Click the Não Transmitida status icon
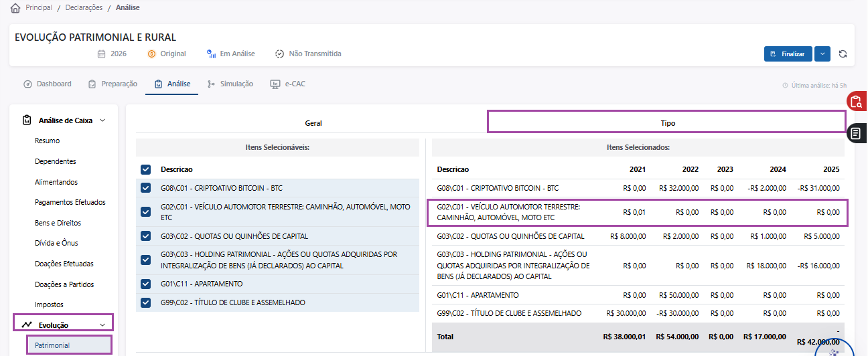 click(279, 54)
